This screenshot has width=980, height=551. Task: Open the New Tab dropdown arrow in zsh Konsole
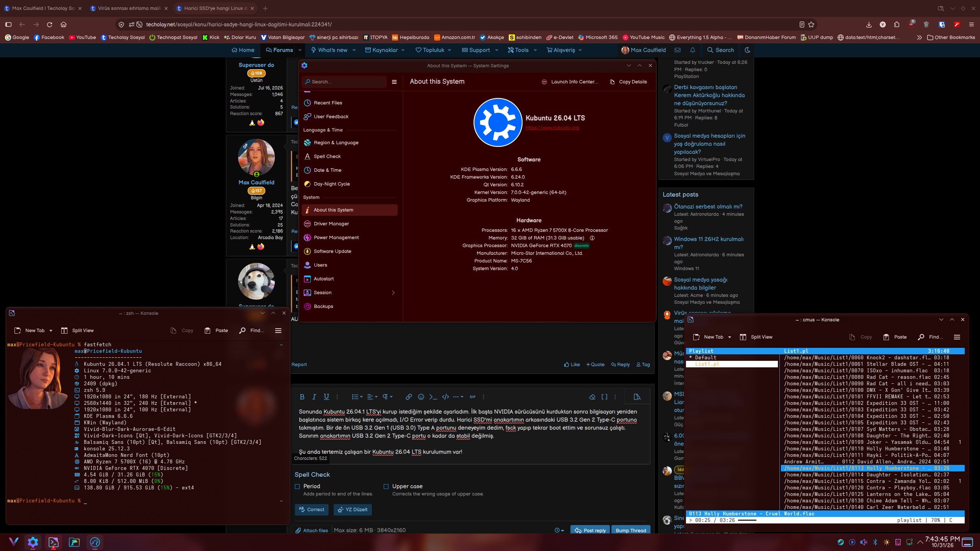click(51, 331)
